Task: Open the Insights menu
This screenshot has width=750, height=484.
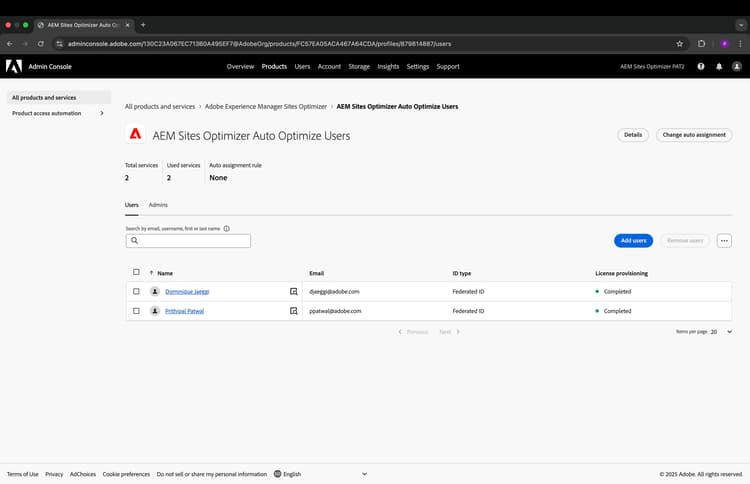Action: [388, 66]
